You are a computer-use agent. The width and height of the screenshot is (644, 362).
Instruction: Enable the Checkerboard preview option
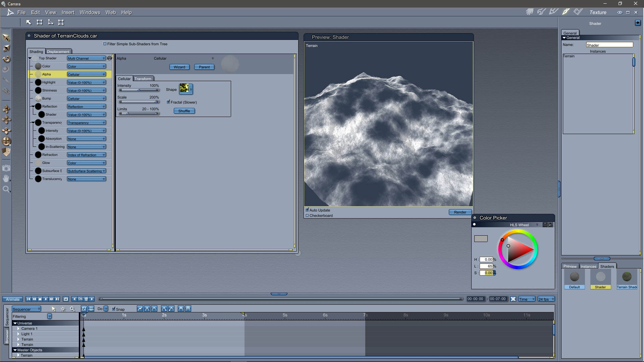(307, 216)
